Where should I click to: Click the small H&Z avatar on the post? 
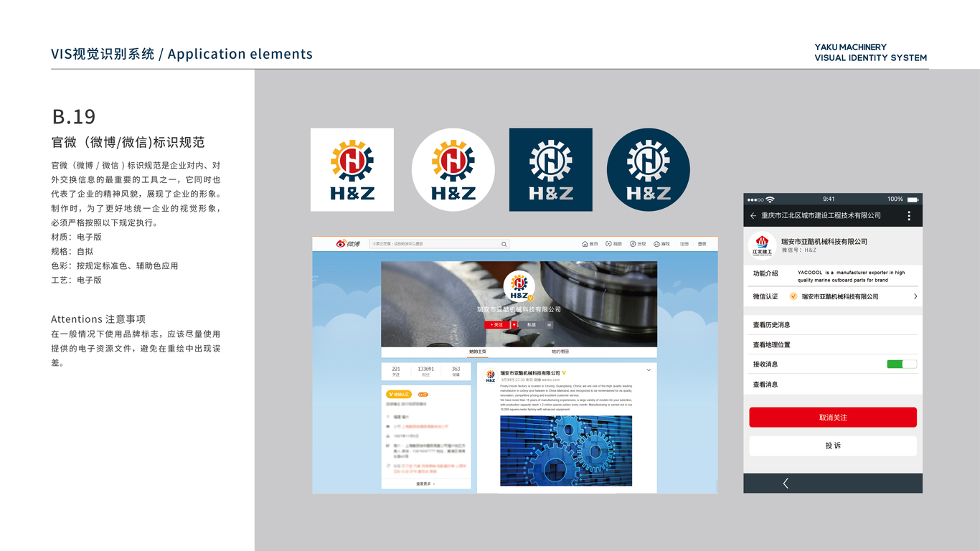[x=491, y=375]
